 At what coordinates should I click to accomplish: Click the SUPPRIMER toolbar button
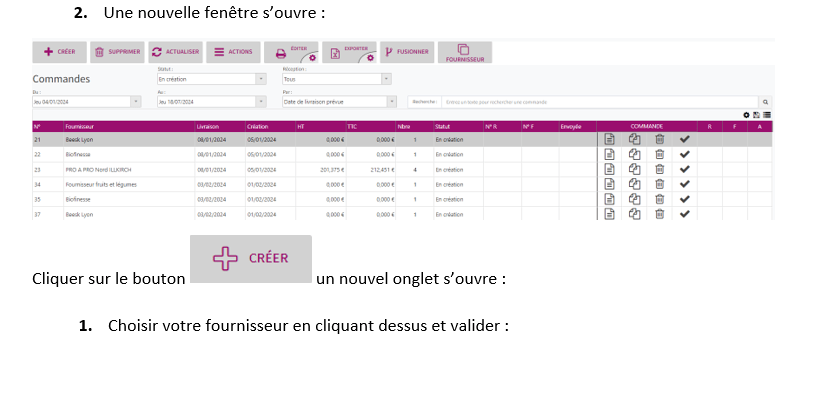click(x=117, y=52)
